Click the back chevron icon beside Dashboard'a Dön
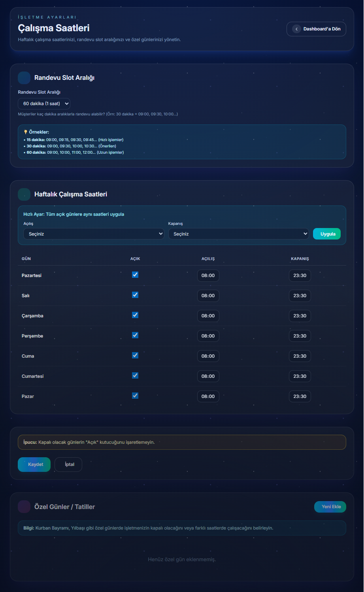This screenshot has height=592, width=364. tap(296, 29)
